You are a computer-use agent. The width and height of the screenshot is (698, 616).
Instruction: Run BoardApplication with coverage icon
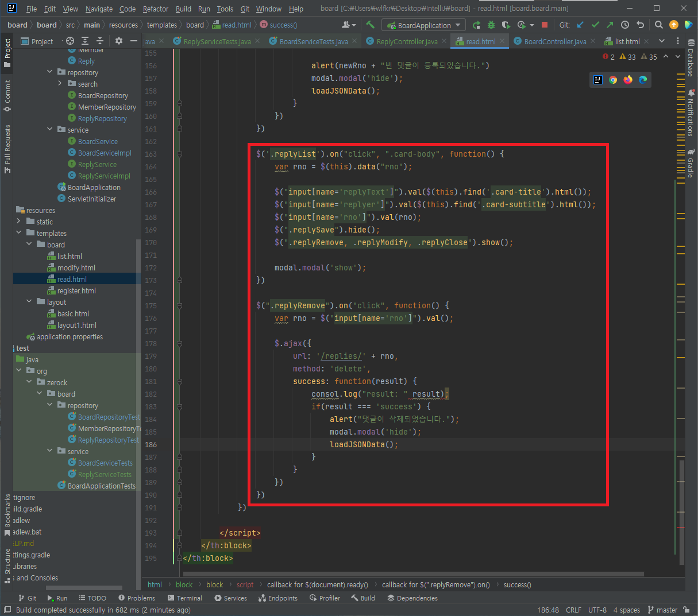(x=506, y=25)
